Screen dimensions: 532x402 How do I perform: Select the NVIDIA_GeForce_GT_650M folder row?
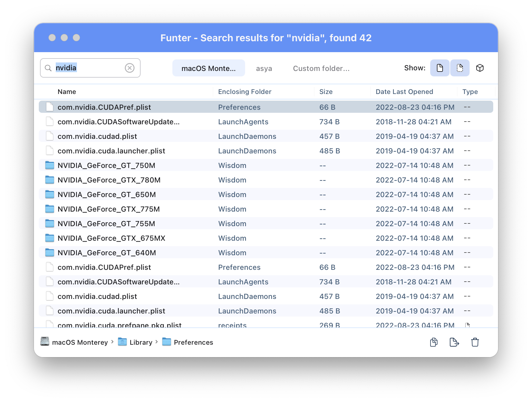click(x=266, y=194)
